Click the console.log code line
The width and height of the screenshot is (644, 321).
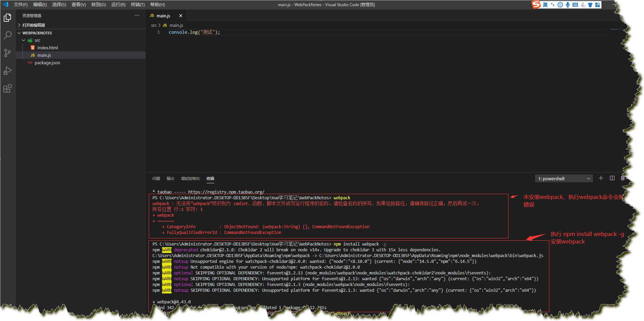[194, 32]
